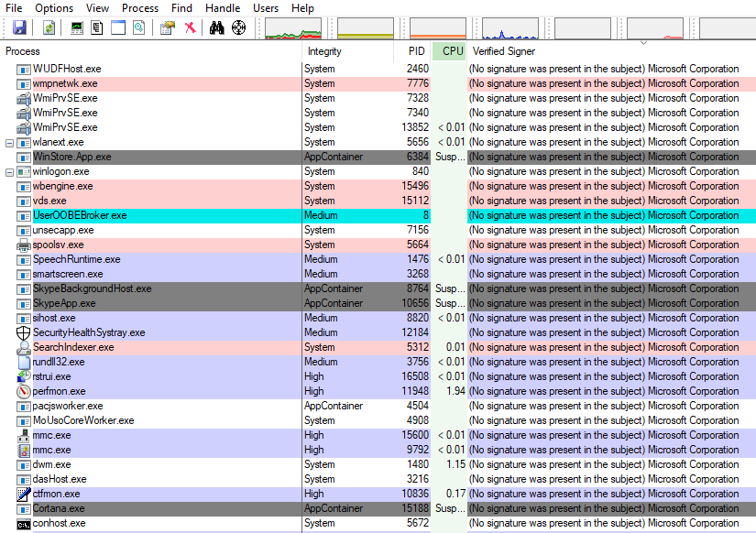Select the MoUsoCoreWorker.exe process

[x=378, y=420]
